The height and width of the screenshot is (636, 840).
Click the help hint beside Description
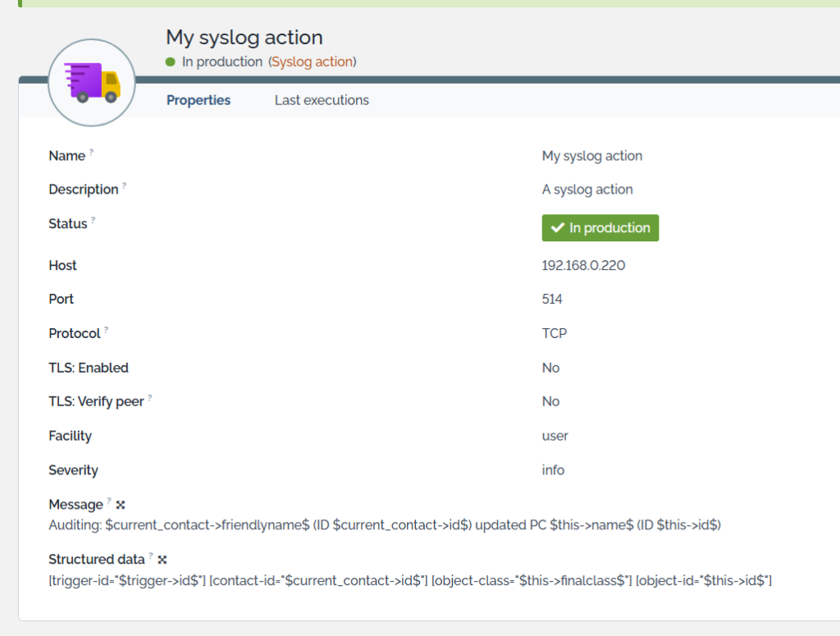(125, 185)
